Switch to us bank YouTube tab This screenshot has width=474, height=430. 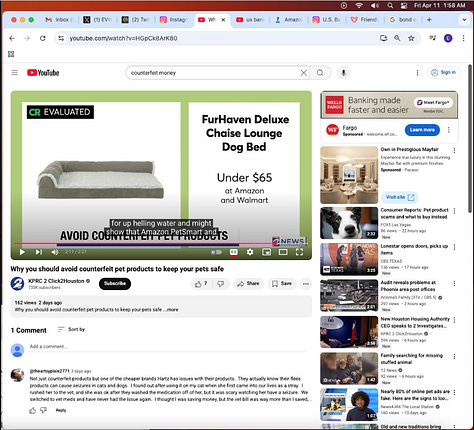click(x=251, y=20)
